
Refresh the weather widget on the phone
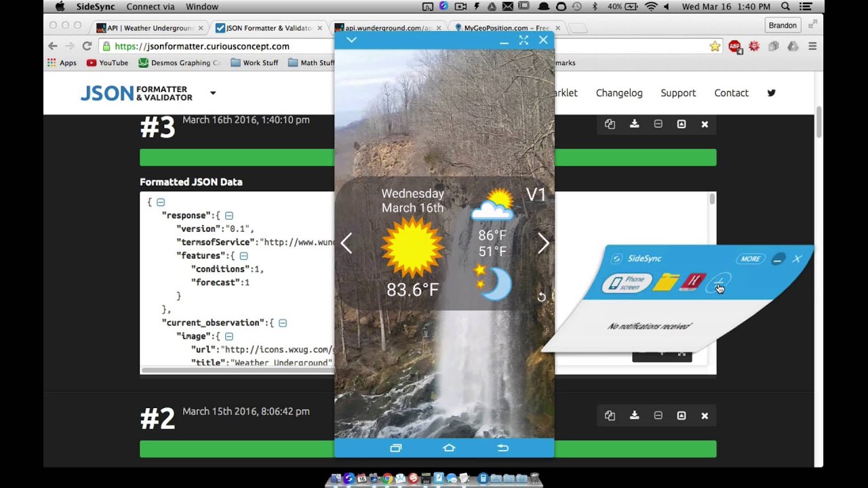541,297
